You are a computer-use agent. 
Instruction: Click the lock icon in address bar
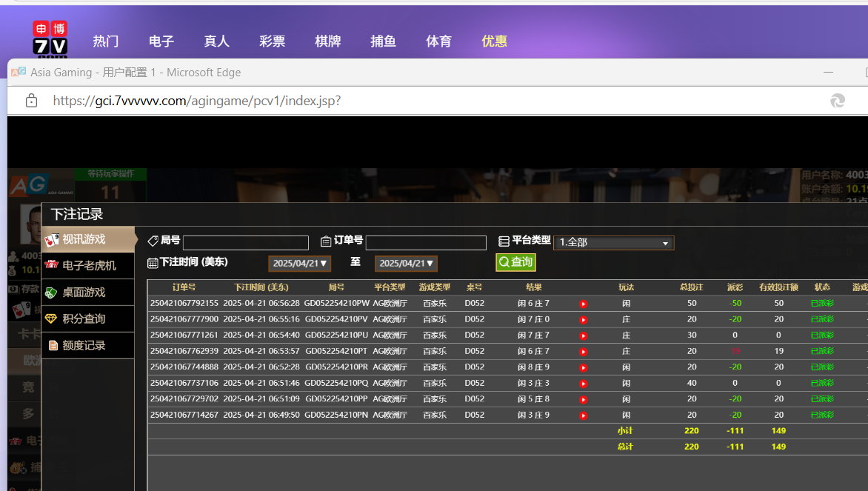tap(31, 101)
